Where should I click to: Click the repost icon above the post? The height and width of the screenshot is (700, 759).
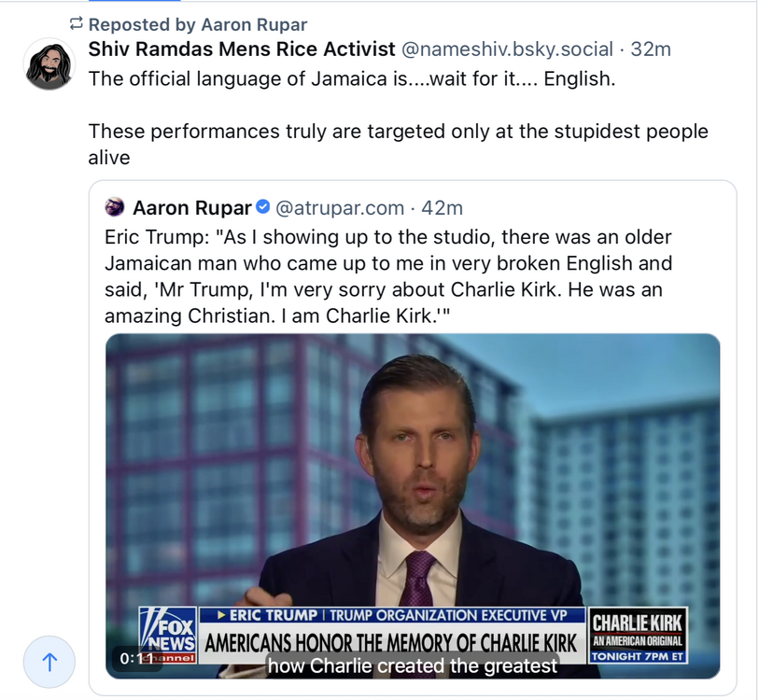coord(76,24)
